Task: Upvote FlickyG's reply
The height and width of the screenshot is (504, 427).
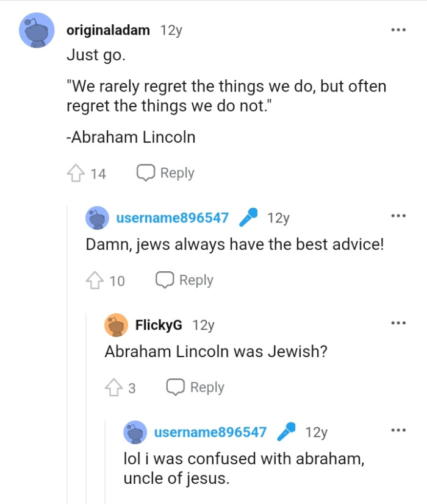Action: click(115, 387)
